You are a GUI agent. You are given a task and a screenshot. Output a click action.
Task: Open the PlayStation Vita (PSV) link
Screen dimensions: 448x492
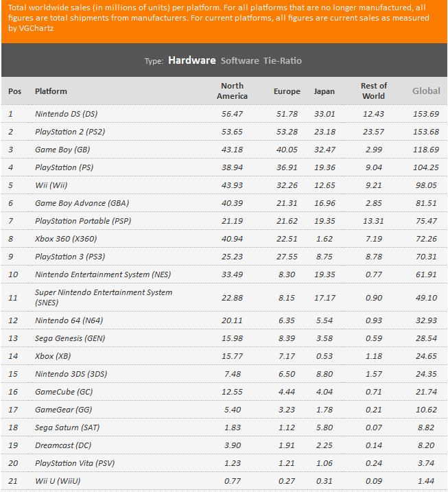[75, 464]
